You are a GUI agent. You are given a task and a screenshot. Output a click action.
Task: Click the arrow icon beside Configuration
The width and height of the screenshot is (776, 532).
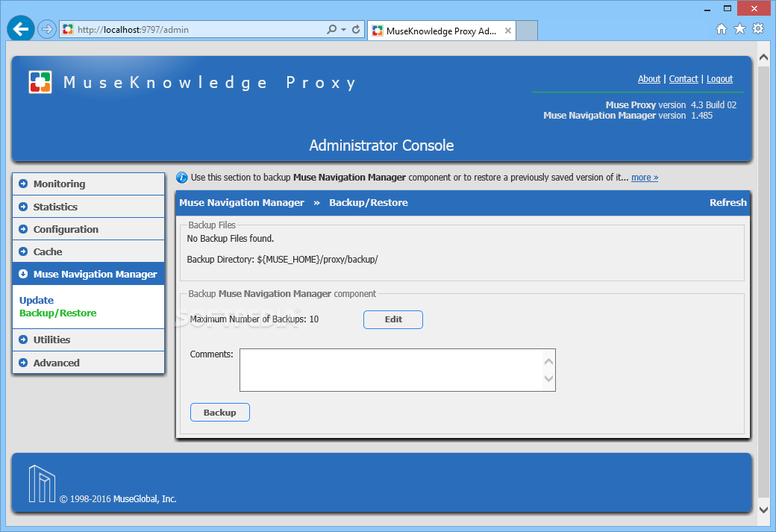point(23,229)
